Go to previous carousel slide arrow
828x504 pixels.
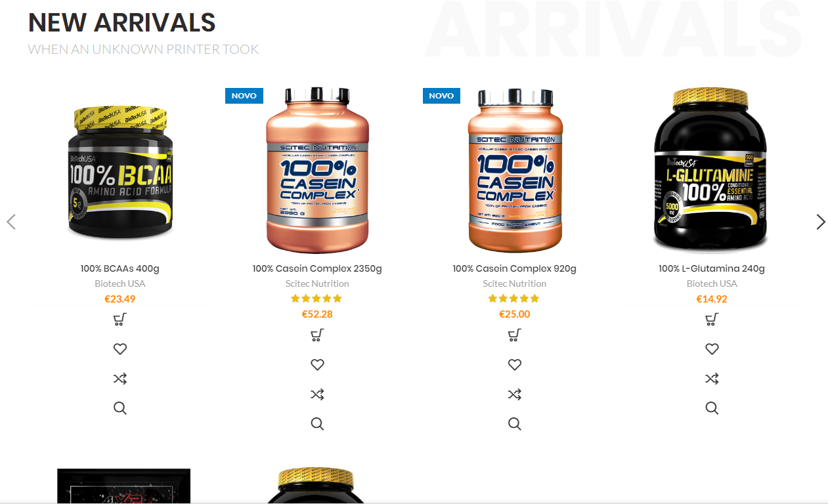[x=11, y=222]
